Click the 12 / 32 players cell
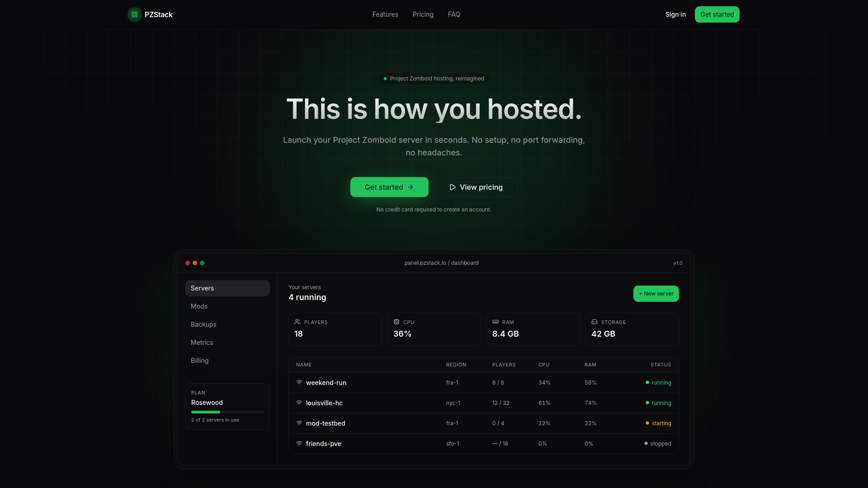The image size is (868, 488). click(x=500, y=403)
